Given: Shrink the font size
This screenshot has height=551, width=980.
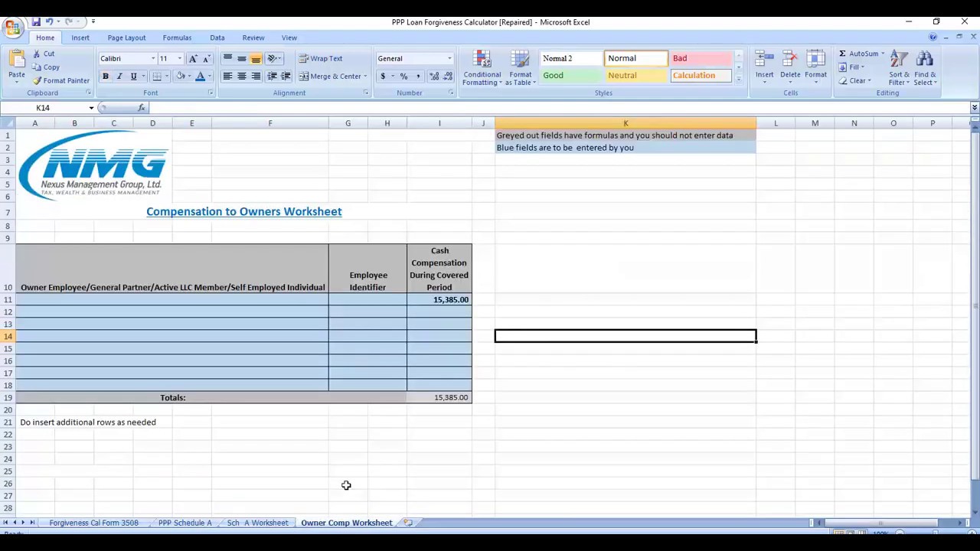Looking at the screenshot, I should (206, 59).
